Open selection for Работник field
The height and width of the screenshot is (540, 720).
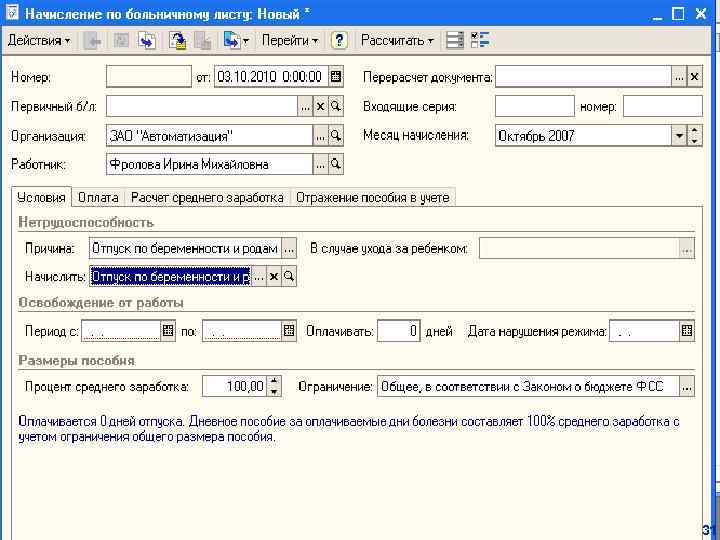click(321, 164)
